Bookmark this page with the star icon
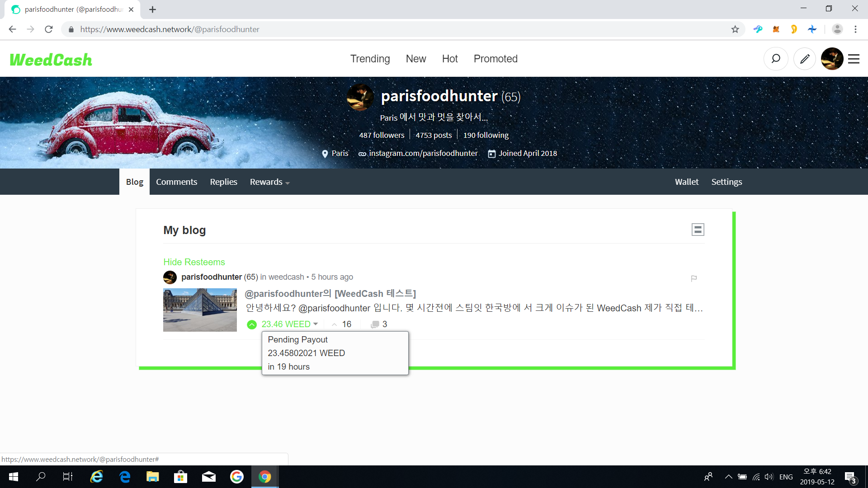 pos(735,29)
